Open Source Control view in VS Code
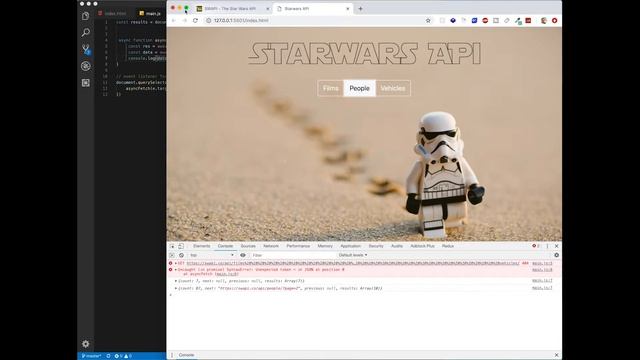This screenshot has width=640, height=360. 85,49
